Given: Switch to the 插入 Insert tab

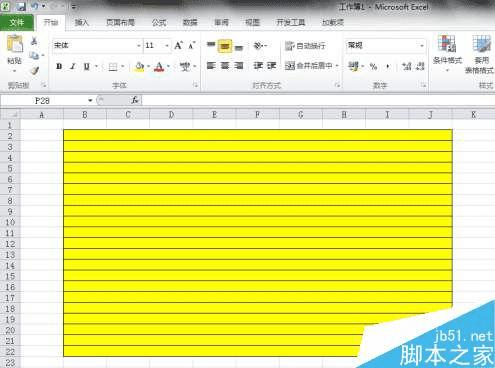Looking at the screenshot, I should pos(82,23).
